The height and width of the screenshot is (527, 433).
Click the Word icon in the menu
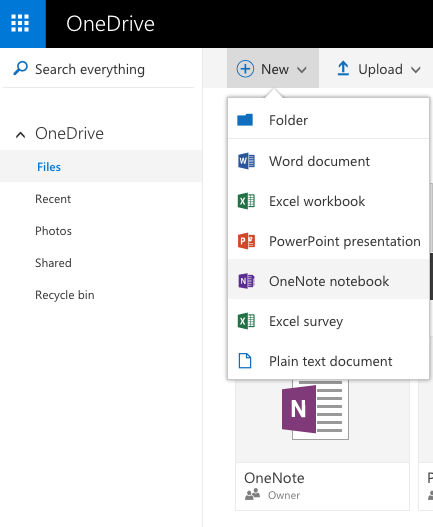(246, 161)
